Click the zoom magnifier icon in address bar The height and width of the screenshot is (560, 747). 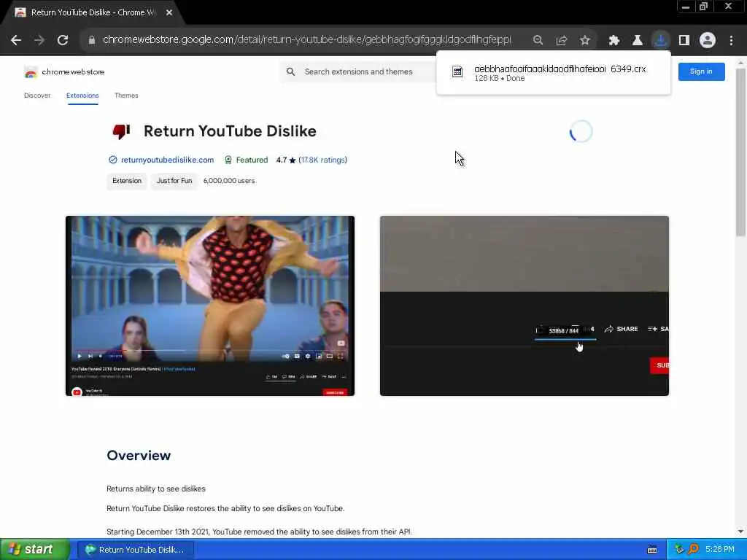pyautogui.click(x=538, y=40)
